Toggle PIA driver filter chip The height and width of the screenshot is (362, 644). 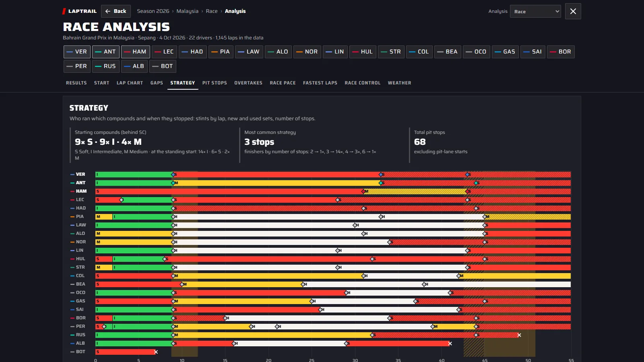tap(221, 52)
